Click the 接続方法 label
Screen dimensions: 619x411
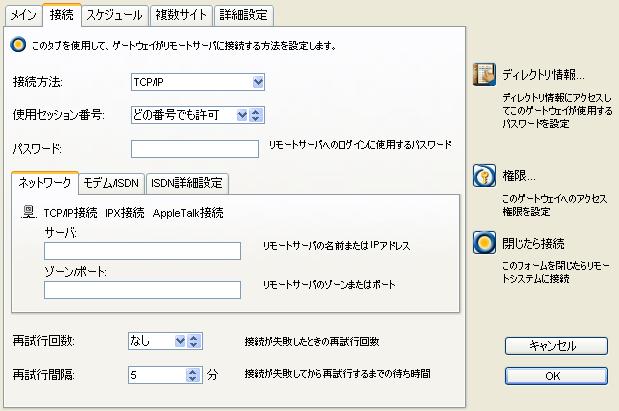(x=38, y=82)
